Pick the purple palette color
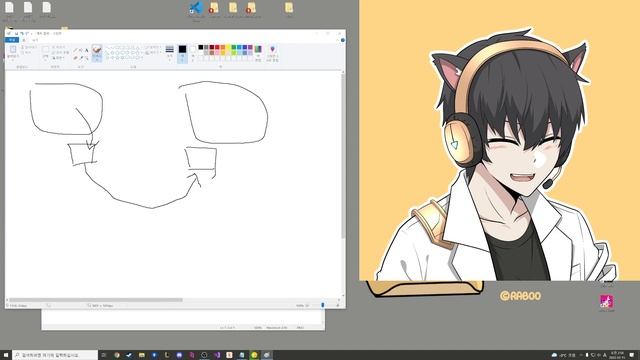The height and width of the screenshot is (360, 640). (x=250, y=47)
